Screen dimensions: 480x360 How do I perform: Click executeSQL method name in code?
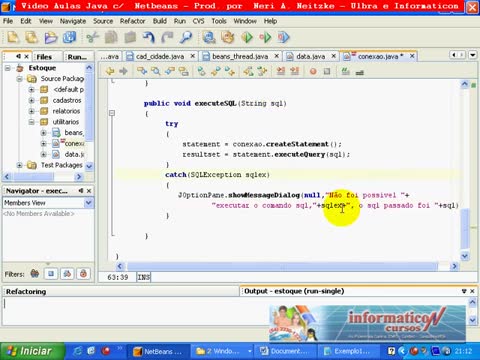coord(215,103)
